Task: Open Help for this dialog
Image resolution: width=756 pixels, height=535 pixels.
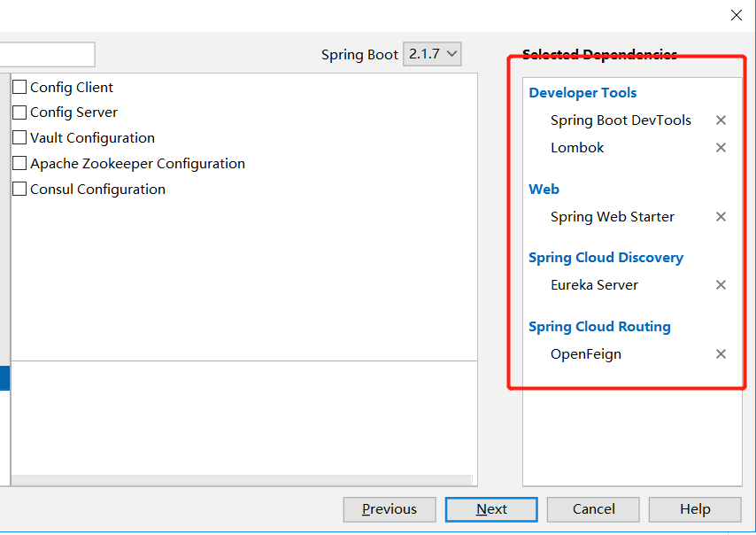Action: coord(695,509)
